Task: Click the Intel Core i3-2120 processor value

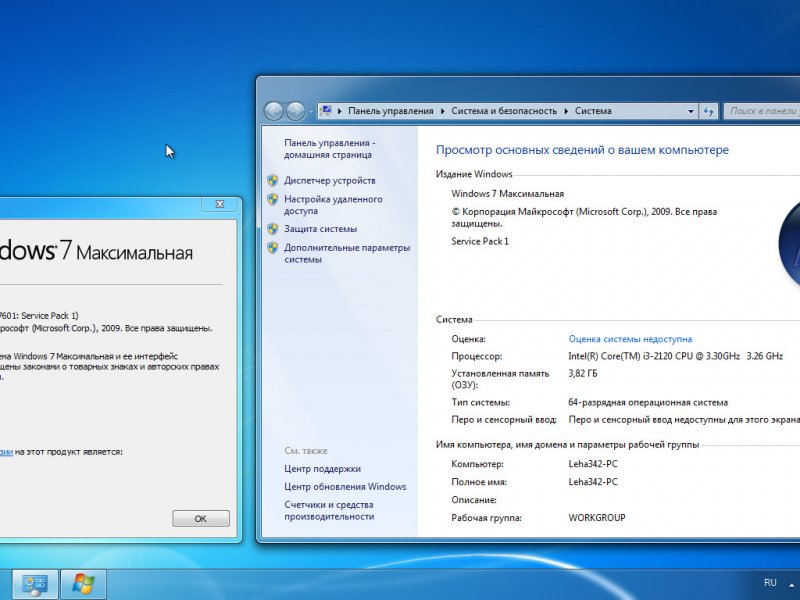Action: click(676, 356)
